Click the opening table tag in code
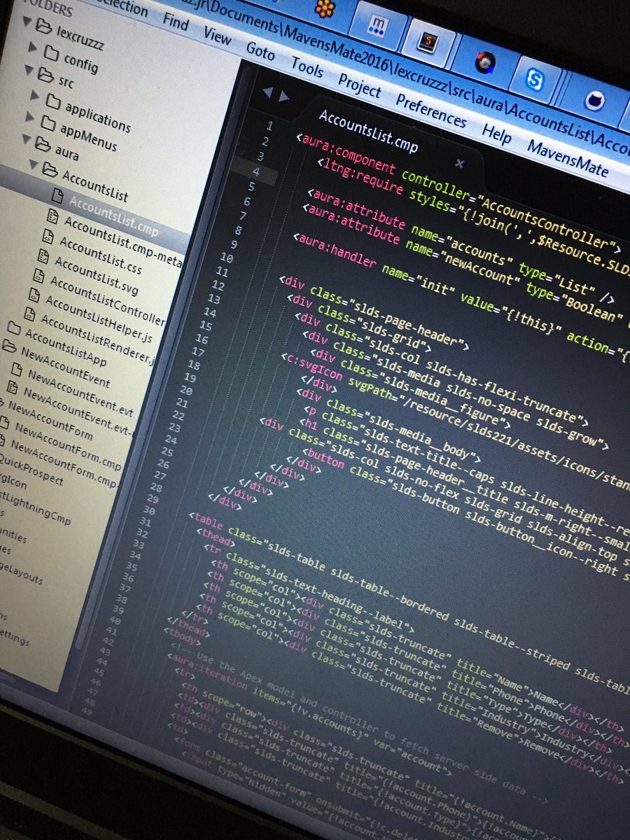This screenshot has height=840, width=630. point(207,522)
